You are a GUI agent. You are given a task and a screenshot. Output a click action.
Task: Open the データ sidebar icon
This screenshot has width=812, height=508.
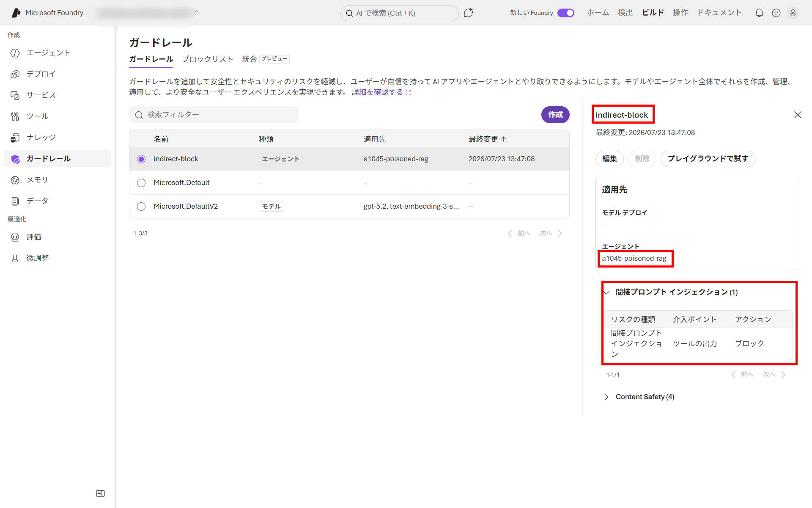[15, 201]
